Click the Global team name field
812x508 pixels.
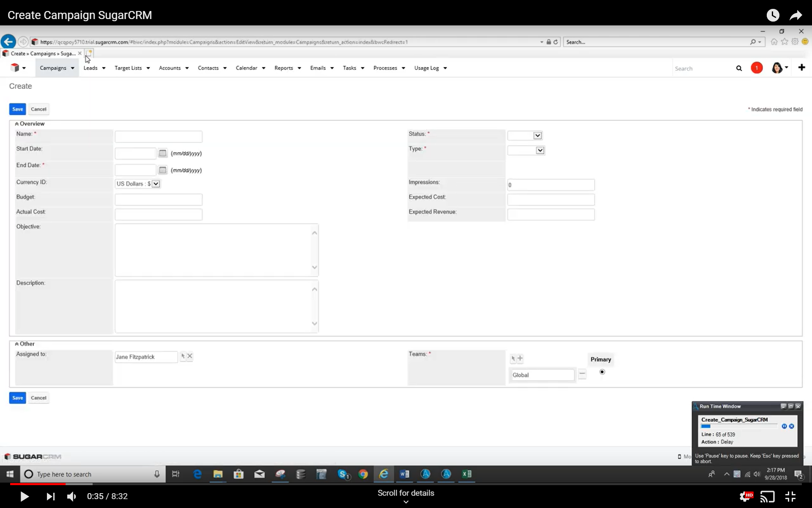pos(543,375)
